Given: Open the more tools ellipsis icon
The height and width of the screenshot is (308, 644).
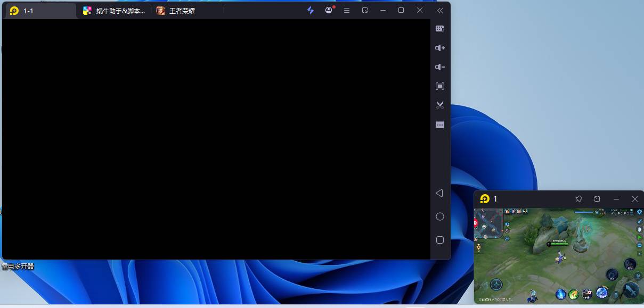Looking at the screenshot, I should [x=439, y=125].
